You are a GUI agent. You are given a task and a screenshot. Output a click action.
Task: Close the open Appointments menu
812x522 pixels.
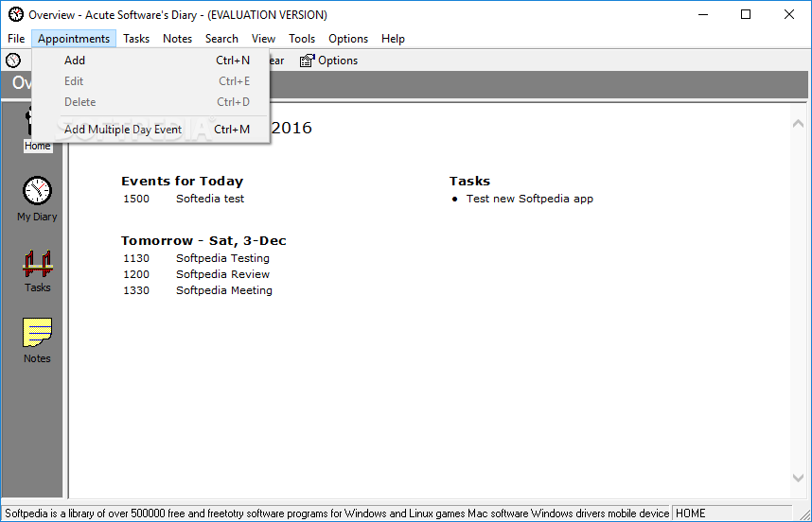[74, 39]
